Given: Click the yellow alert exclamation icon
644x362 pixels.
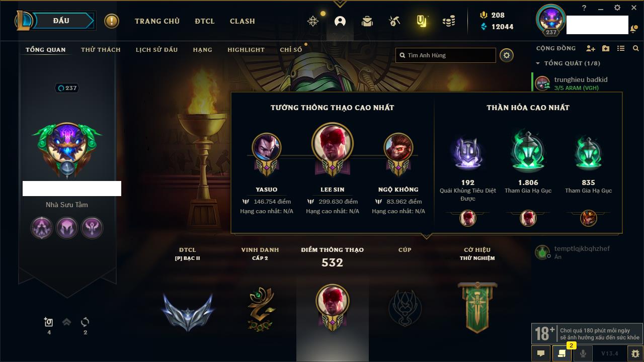Looking at the screenshot, I should (x=112, y=21).
